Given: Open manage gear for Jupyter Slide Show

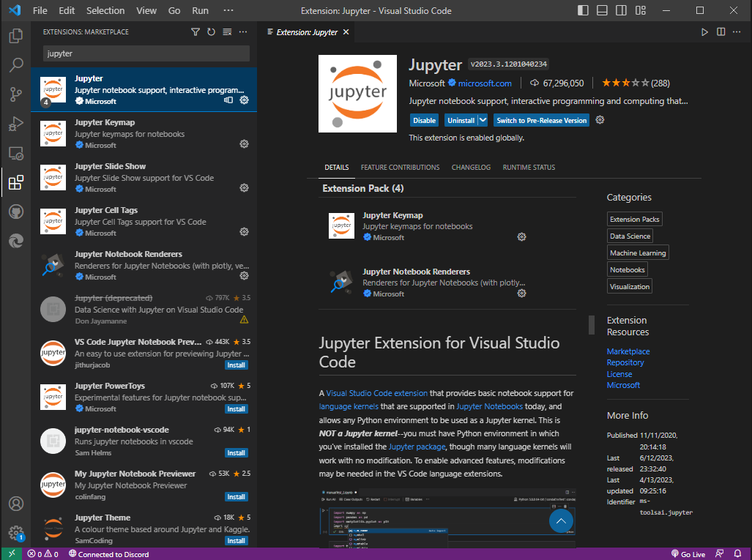Looking at the screenshot, I should (244, 188).
